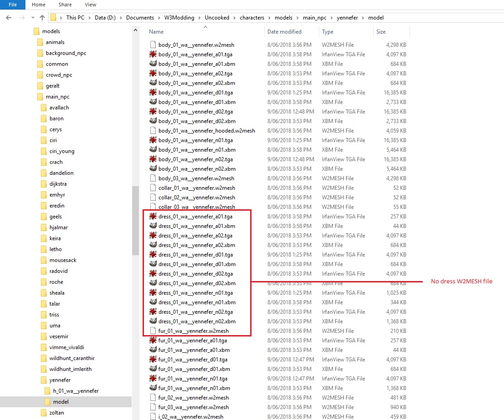Select the highlighted model folder in the tree
Screen dimensions: 504x420
(x=61, y=402)
